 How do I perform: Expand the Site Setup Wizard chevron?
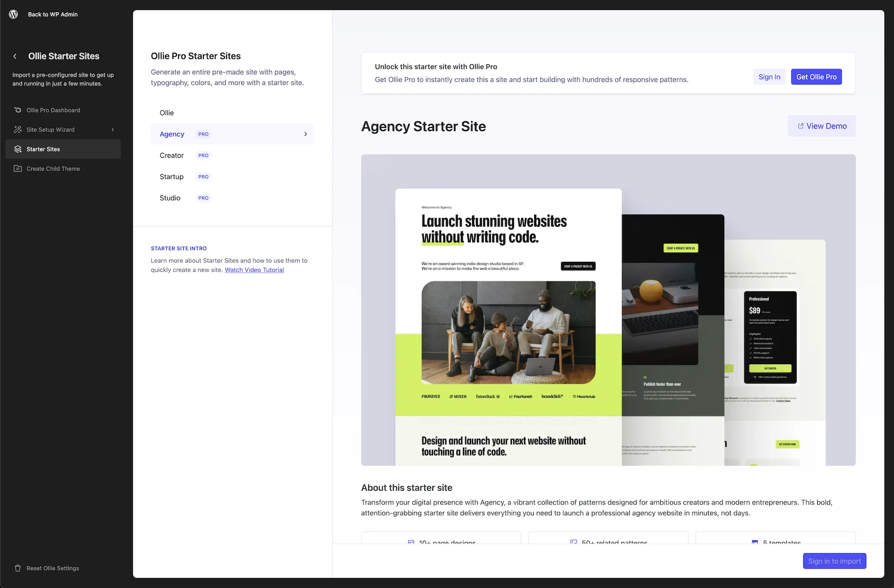(x=113, y=130)
